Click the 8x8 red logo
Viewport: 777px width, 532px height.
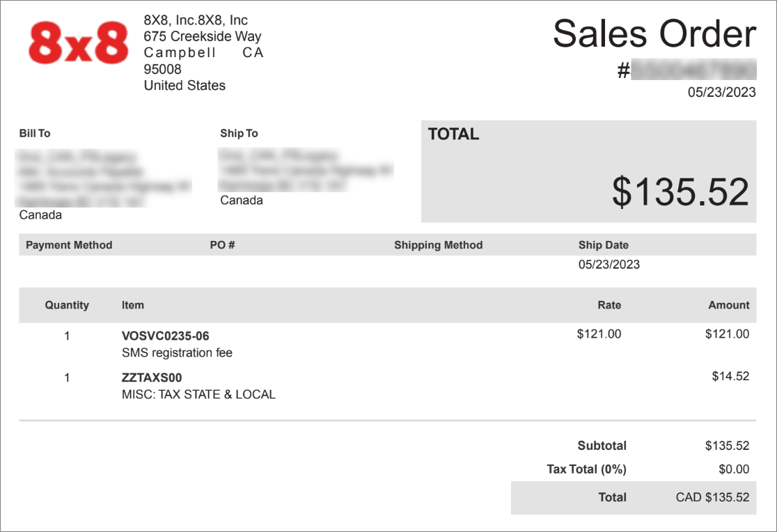[78, 42]
